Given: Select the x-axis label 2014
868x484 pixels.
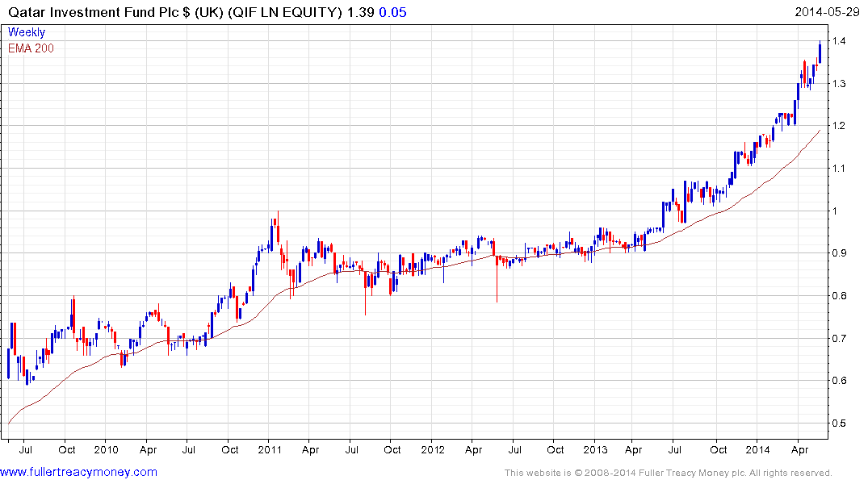Looking at the screenshot, I should 757,449.
